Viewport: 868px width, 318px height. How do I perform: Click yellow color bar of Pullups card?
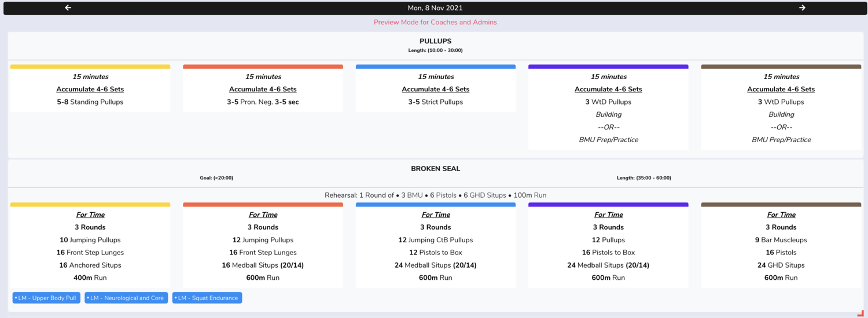click(90, 66)
